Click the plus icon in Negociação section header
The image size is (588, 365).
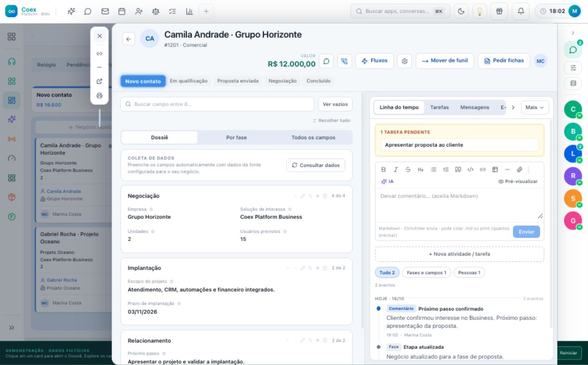[318, 196]
